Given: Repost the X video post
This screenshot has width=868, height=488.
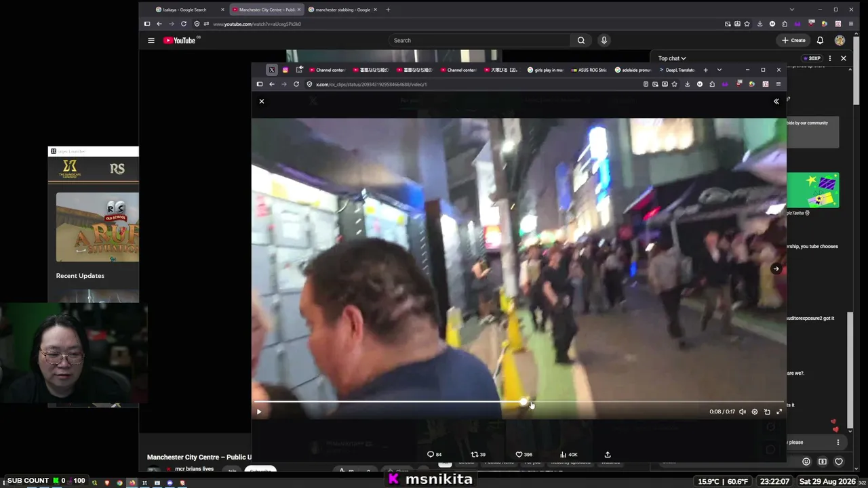Looking at the screenshot, I should (x=478, y=455).
